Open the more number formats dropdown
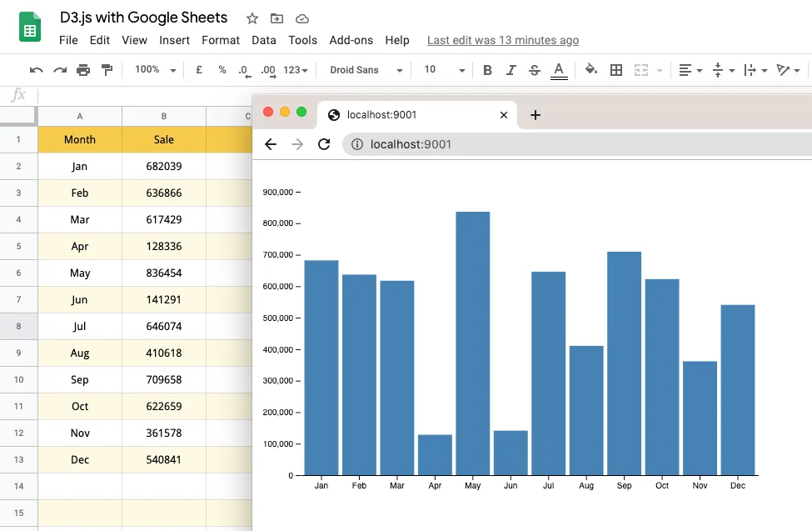This screenshot has height=531, width=812. 294,70
